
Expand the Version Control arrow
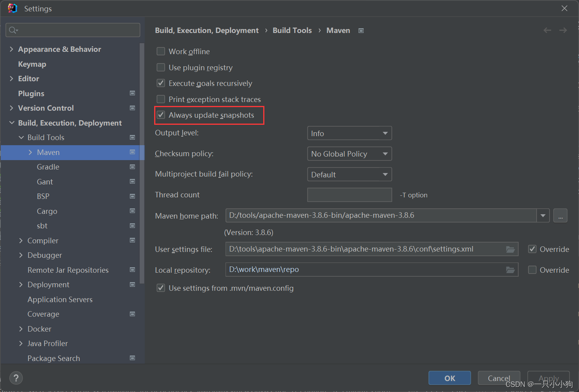[x=11, y=108]
